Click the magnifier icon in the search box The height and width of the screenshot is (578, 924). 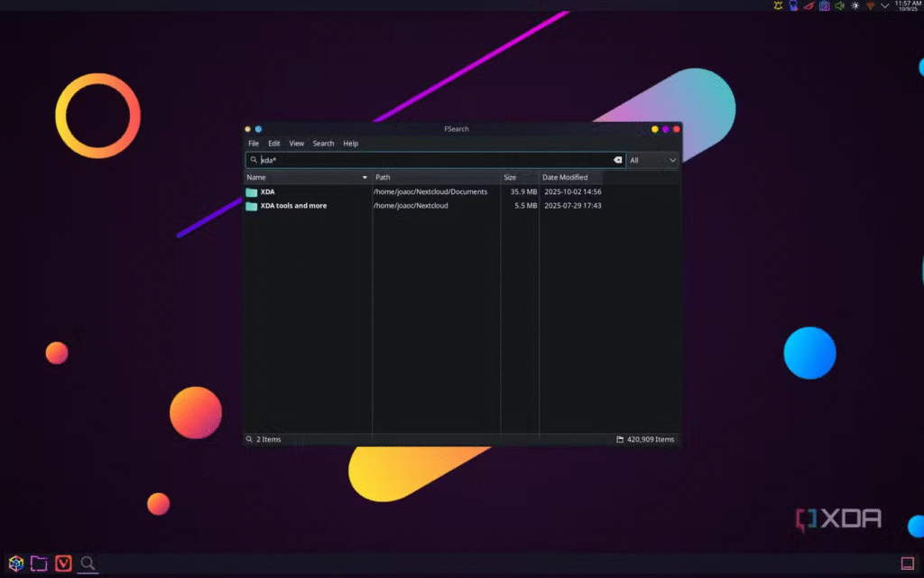tap(254, 160)
